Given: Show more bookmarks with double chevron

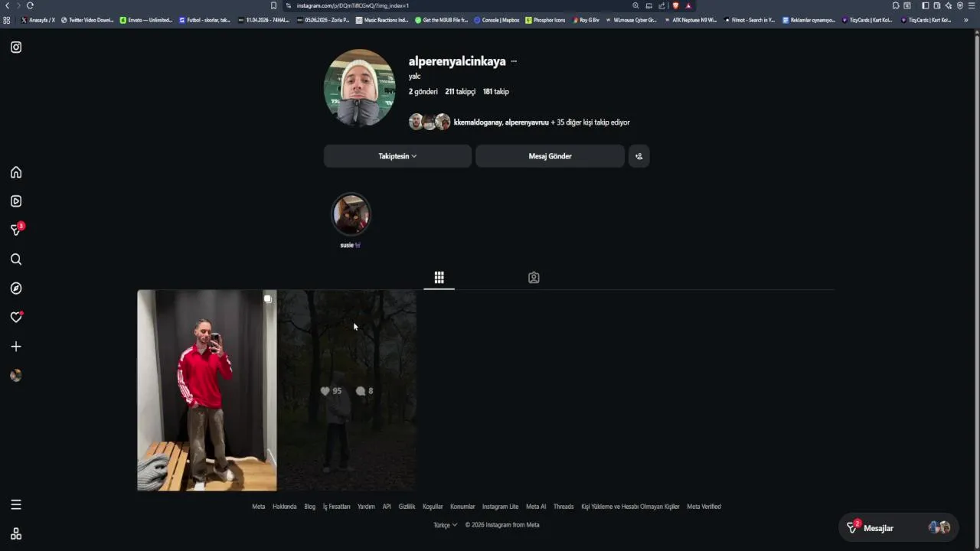Looking at the screenshot, I should click(x=965, y=20).
